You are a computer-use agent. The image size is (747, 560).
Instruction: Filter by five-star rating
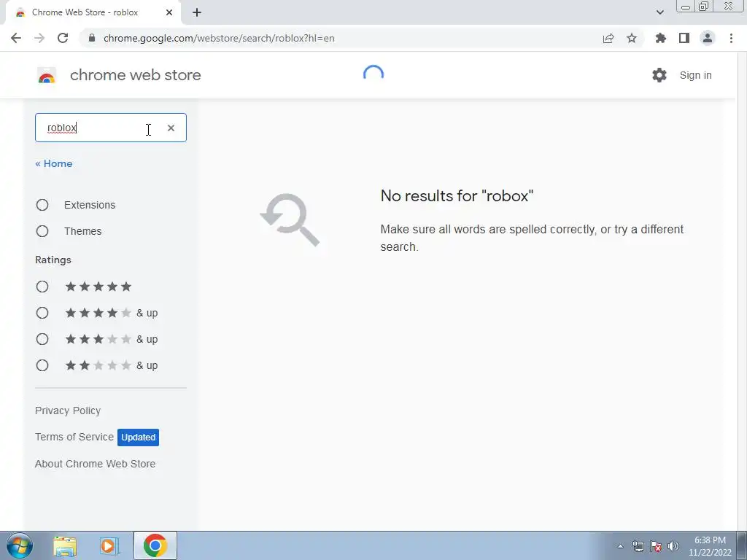42,287
